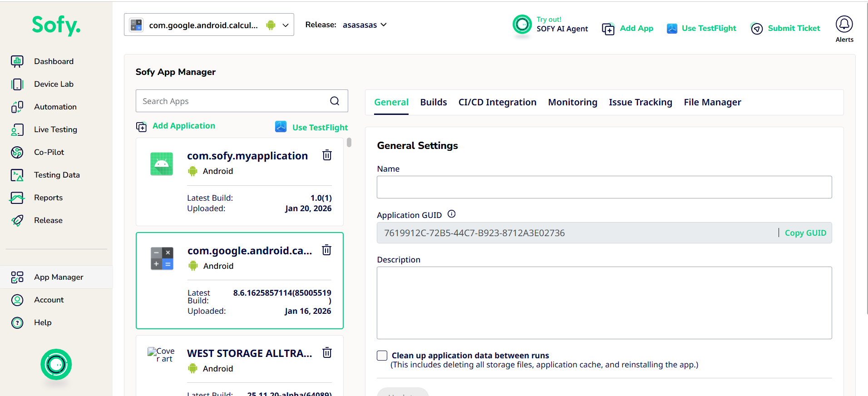This screenshot has height=396, width=868.
Task: Click trash icon for WEST STORAGE ALLTRA app
Action: pos(327,353)
